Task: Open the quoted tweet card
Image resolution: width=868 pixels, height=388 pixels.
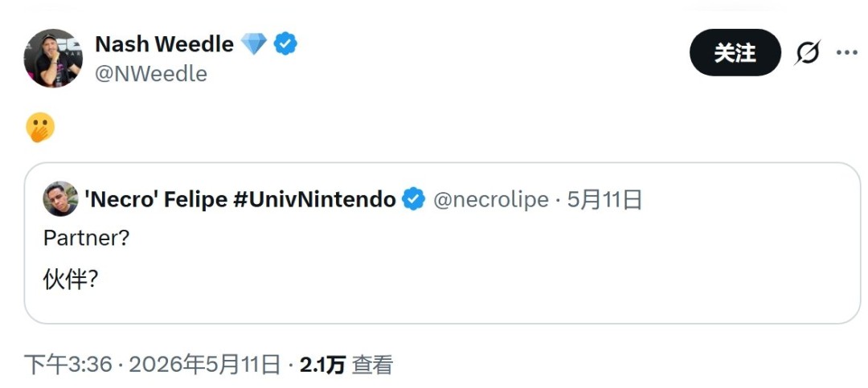Action: (x=442, y=243)
